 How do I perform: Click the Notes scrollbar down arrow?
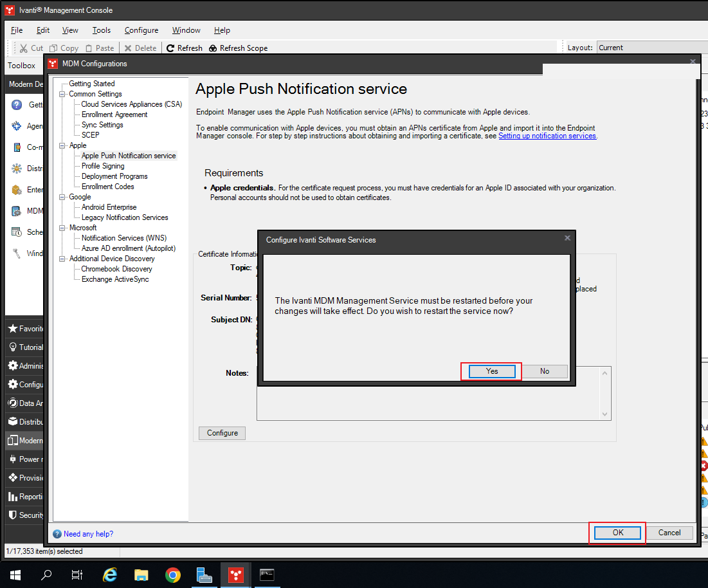[x=604, y=414]
